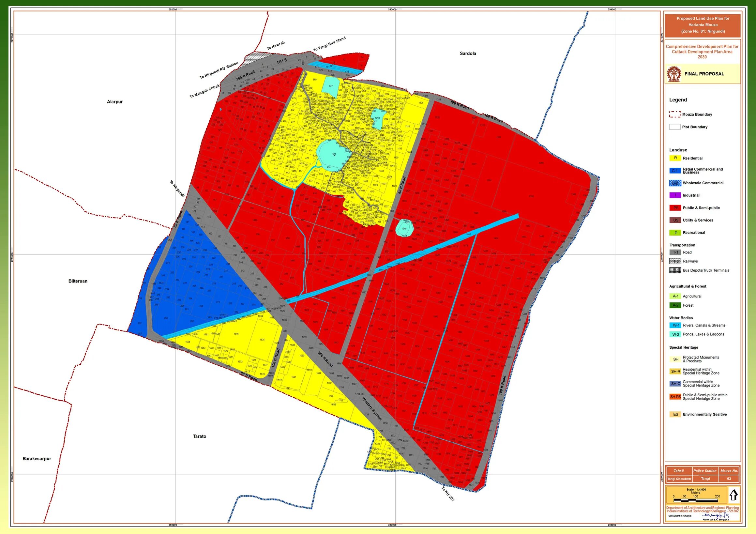Viewport: 756px width, 534px height.
Task: Click the Forest A-2 green swatch
Action: click(x=675, y=305)
